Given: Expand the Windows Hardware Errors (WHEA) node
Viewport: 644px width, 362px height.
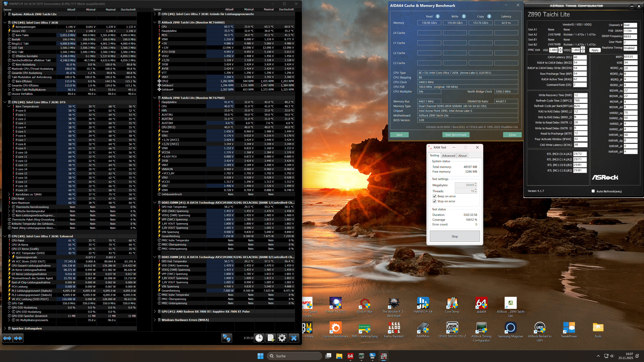Looking at the screenshot, I should pyautogui.click(x=155, y=320).
